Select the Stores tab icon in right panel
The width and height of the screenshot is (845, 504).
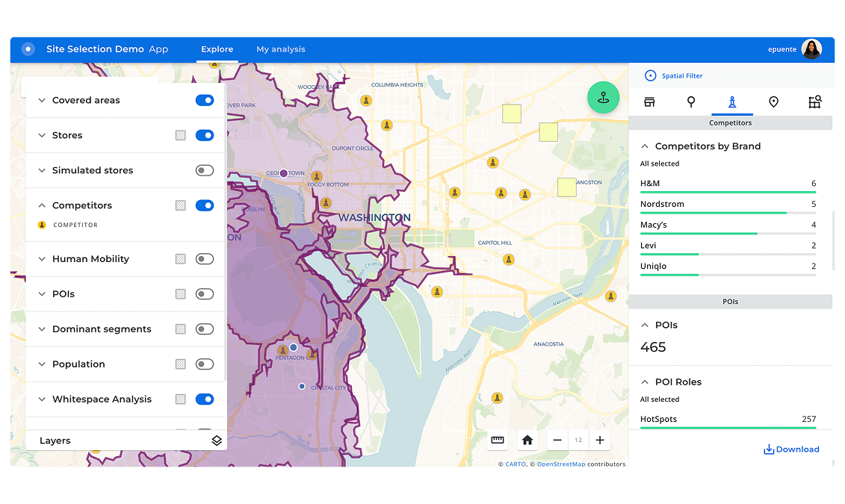coord(649,102)
